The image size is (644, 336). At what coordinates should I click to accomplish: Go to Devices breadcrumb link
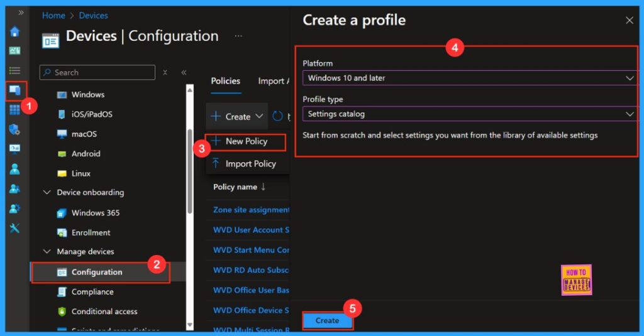pos(93,16)
